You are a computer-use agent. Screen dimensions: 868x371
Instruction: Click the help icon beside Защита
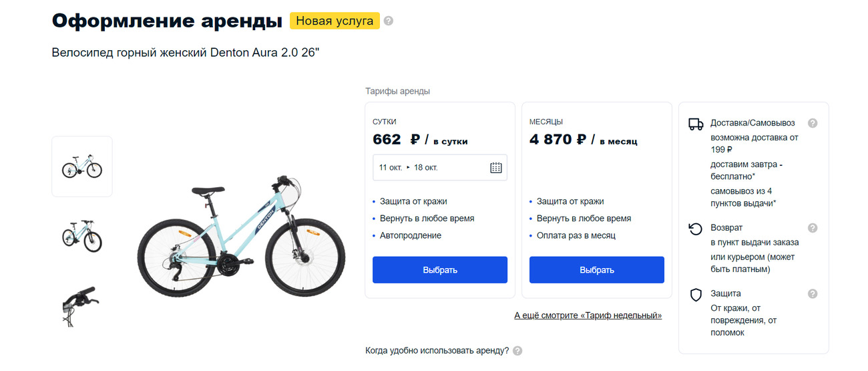pyautogui.click(x=813, y=293)
